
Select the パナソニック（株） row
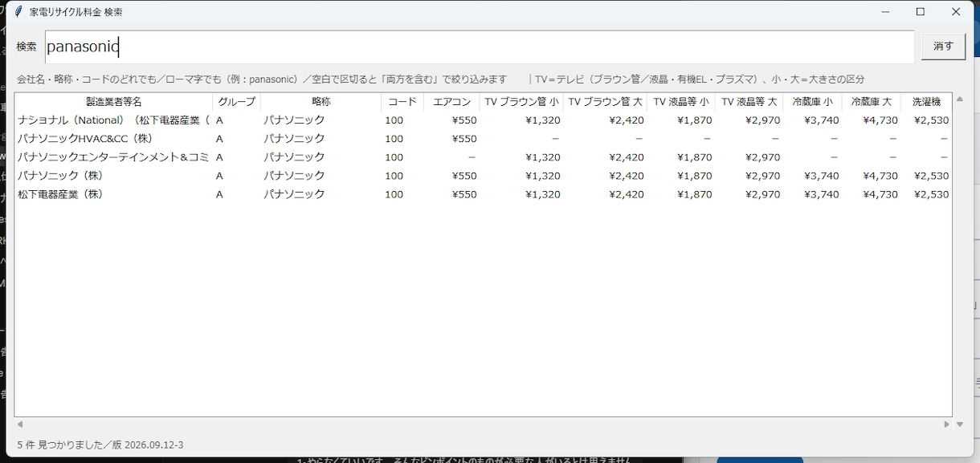(484, 176)
